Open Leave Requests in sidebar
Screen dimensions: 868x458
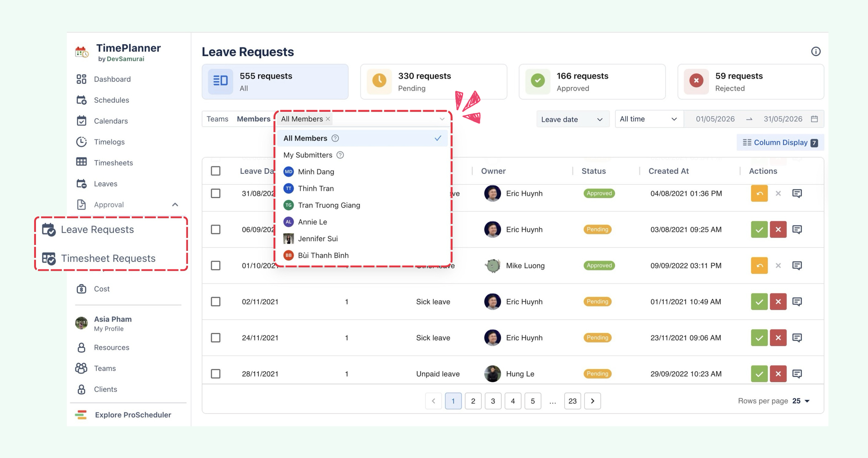88,229
